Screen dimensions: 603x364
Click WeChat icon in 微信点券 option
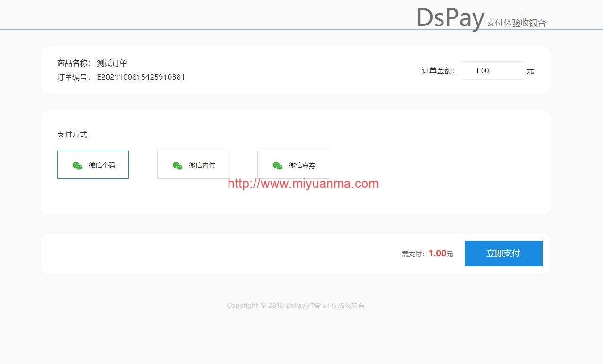pos(278,166)
